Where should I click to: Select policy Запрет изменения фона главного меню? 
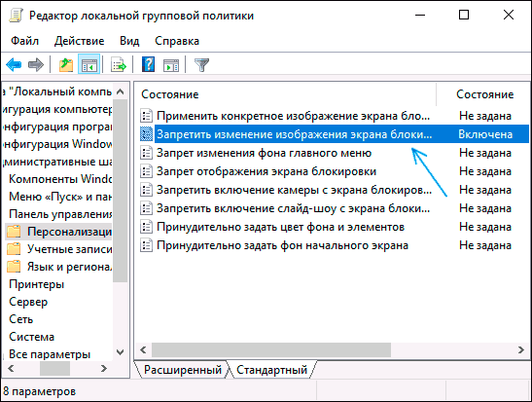[x=264, y=153]
